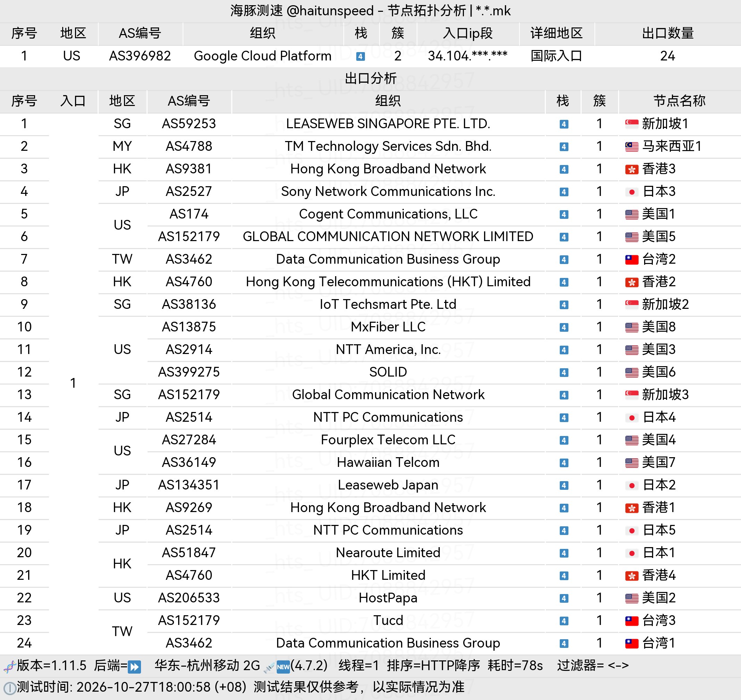Screen dimensions: 741x700
Task: Click the IPv4 stack icon in HostPapa row
Action: coord(564,599)
